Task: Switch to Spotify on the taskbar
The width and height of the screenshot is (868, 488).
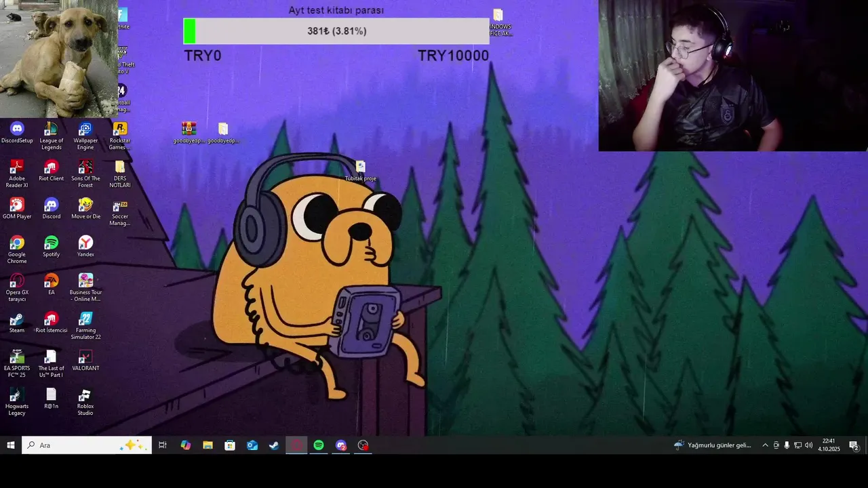Action: point(319,445)
